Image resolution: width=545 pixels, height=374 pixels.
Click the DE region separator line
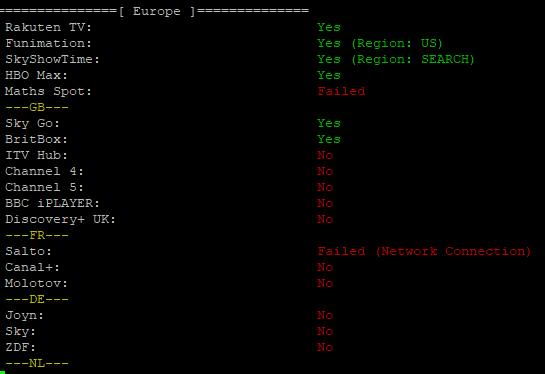[x=37, y=299]
